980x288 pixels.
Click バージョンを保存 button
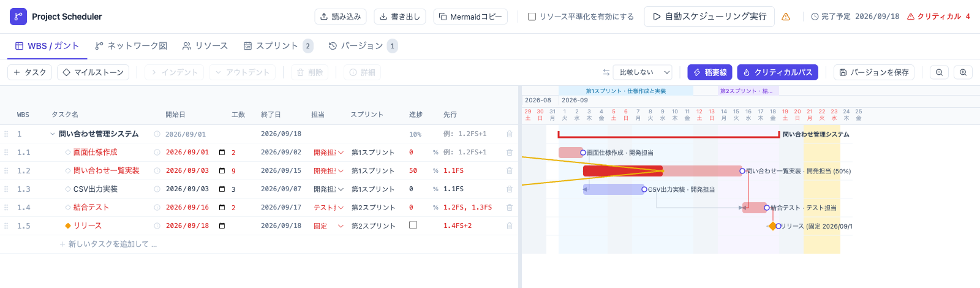point(874,72)
